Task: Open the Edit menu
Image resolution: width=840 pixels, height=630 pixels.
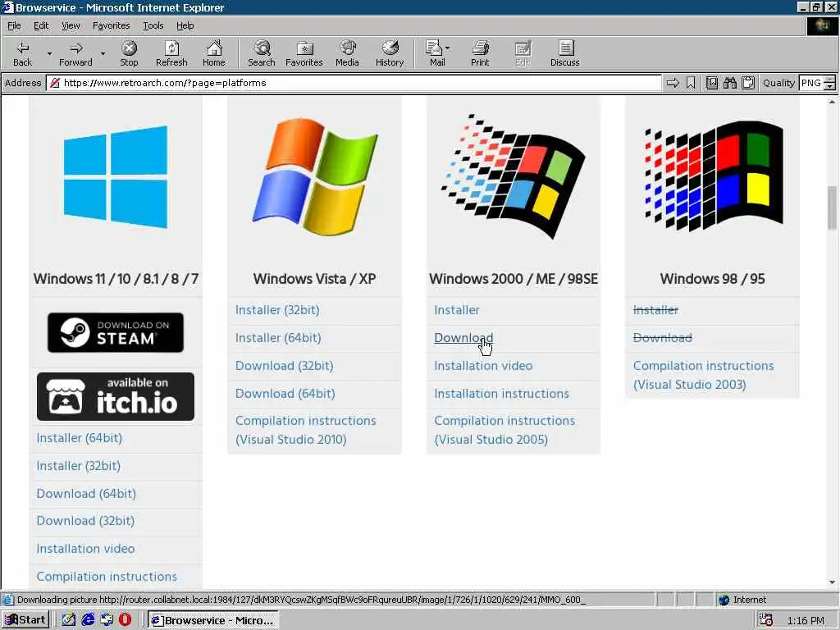Action: (x=41, y=25)
